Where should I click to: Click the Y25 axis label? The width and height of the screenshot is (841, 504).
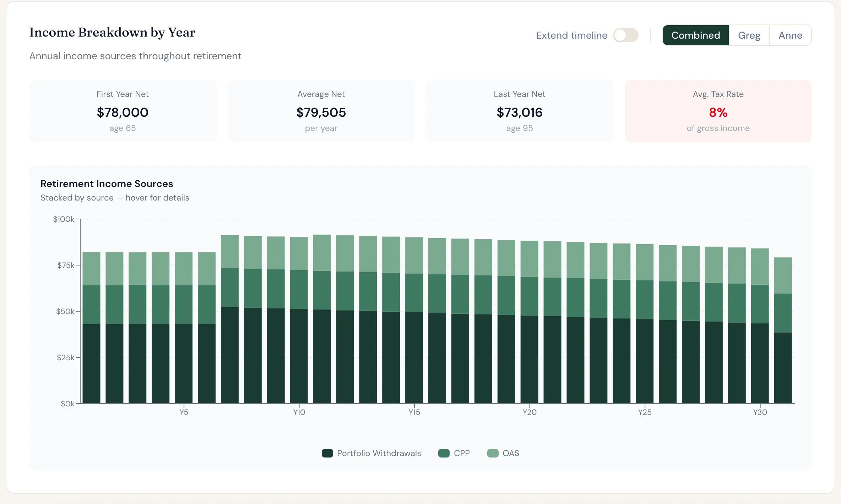click(x=645, y=412)
